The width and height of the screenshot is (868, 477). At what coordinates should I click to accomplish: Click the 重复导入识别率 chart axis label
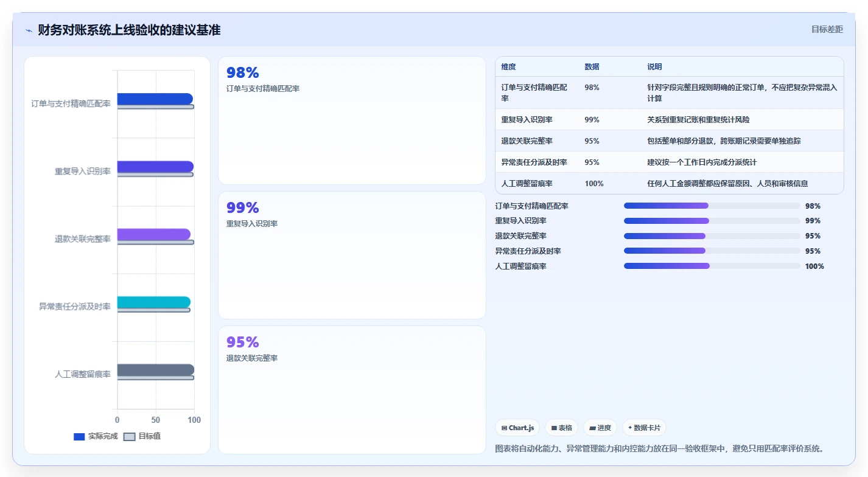(82, 172)
